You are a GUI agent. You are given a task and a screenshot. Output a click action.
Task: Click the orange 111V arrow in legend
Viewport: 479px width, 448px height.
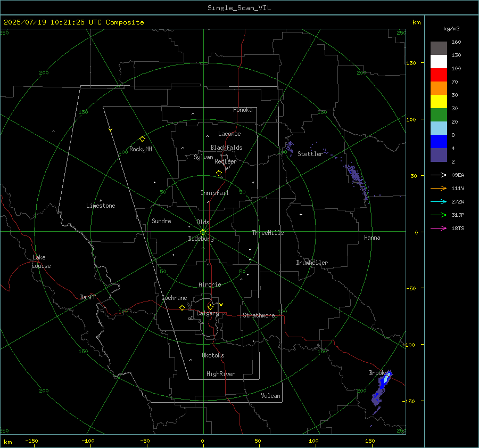[x=439, y=189]
